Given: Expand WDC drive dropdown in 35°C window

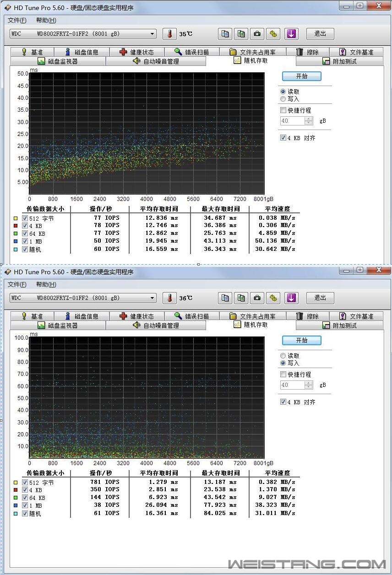Looking at the screenshot, I should coord(152,34).
